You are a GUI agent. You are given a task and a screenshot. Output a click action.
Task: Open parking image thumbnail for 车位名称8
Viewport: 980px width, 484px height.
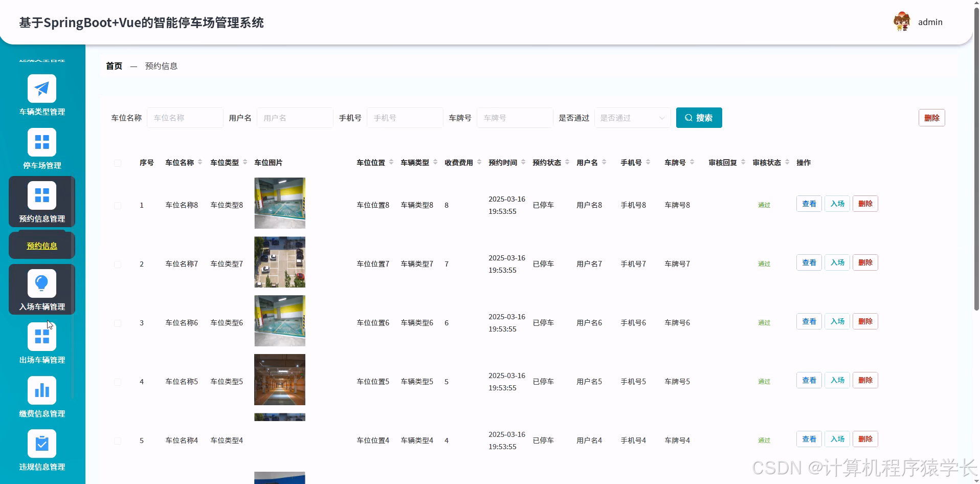pos(280,203)
